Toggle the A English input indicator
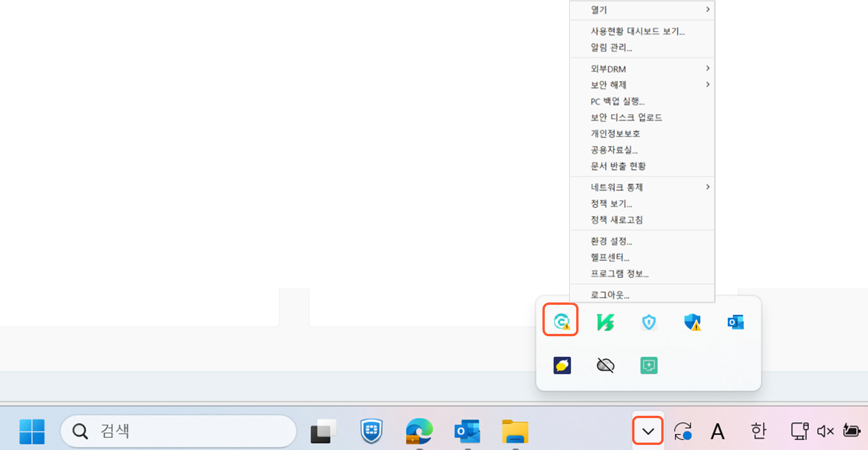Screen dimensions: 868x450 coord(717,432)
